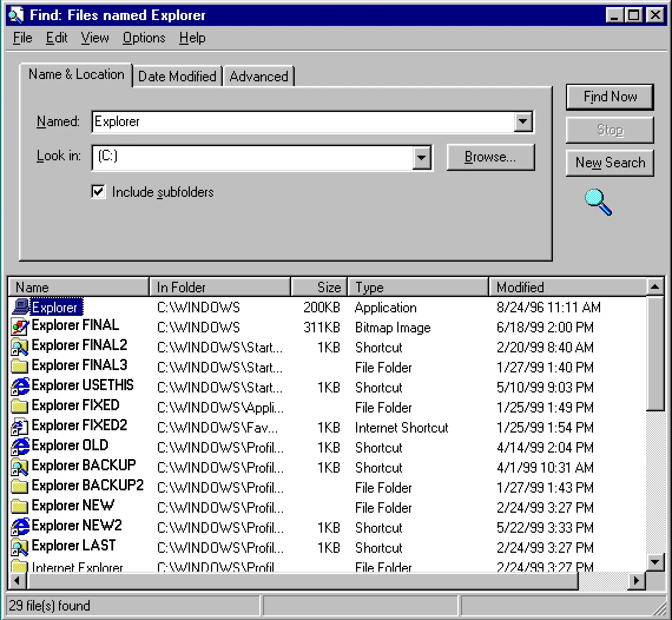Image resolution: width=672 pixels, height=620 pixels.
Task: Open the File menu
Action: tap(22, 38)
